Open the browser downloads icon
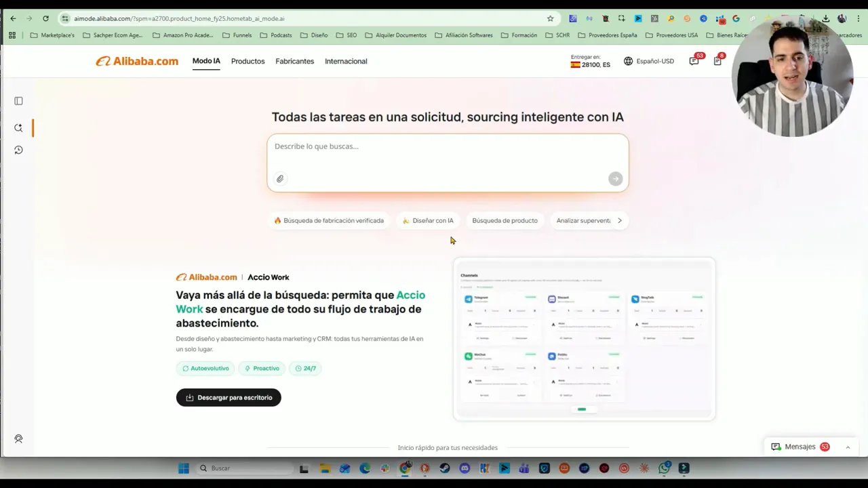 [x=826, y=18]
